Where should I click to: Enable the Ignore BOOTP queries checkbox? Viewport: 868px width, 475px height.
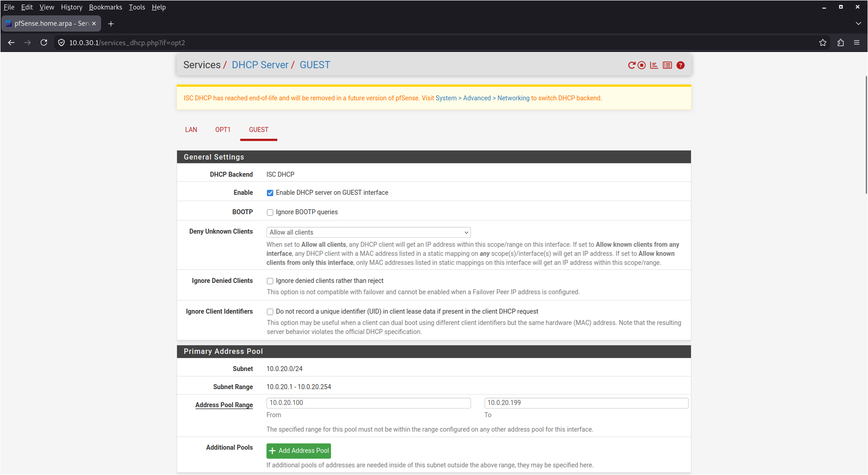[270, 212]
